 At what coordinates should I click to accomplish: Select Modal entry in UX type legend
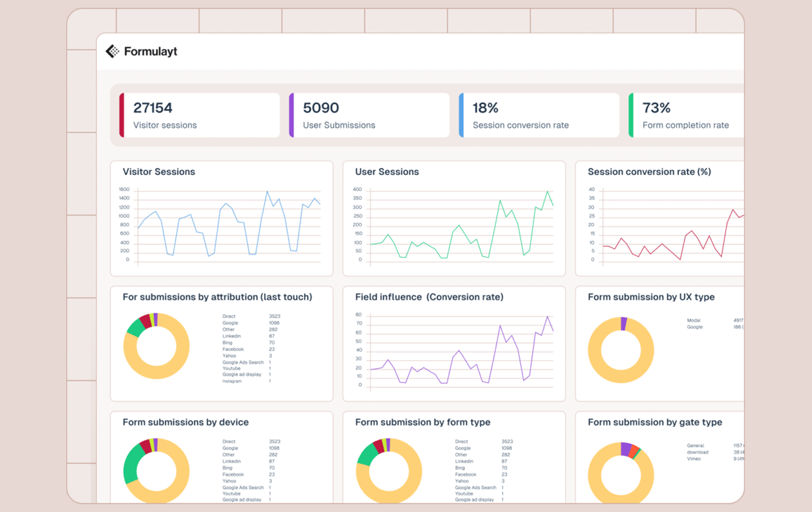(693, 320)
